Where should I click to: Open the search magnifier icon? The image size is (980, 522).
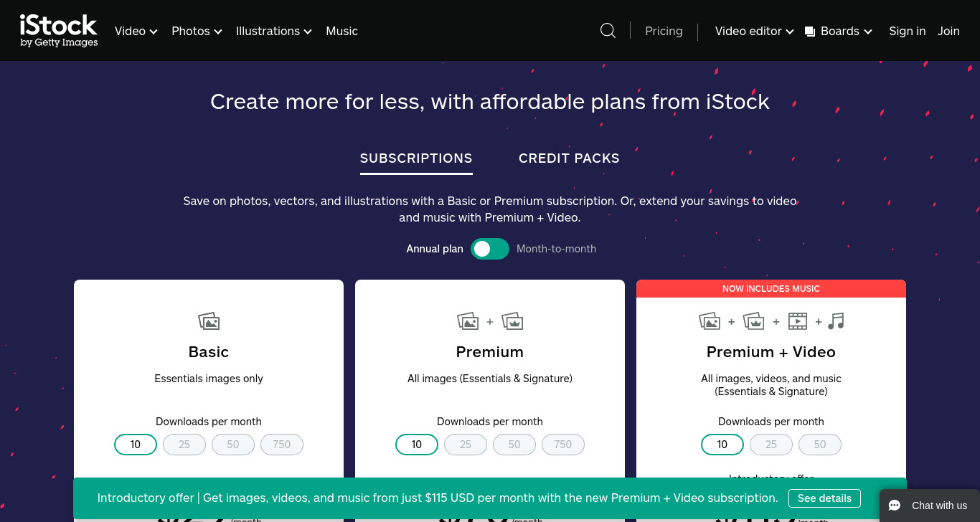(608, 31)
